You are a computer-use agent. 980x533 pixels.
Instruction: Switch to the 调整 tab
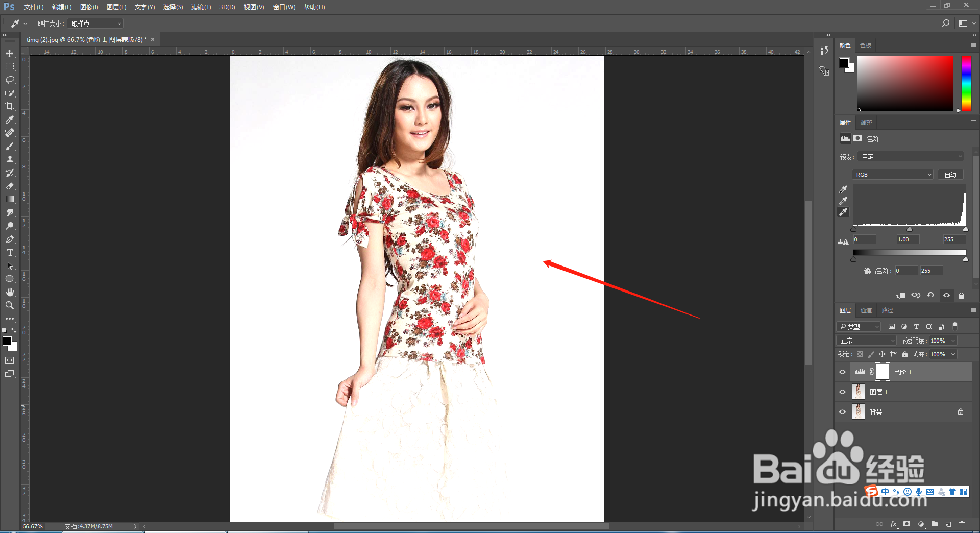(x=866, y=123)
